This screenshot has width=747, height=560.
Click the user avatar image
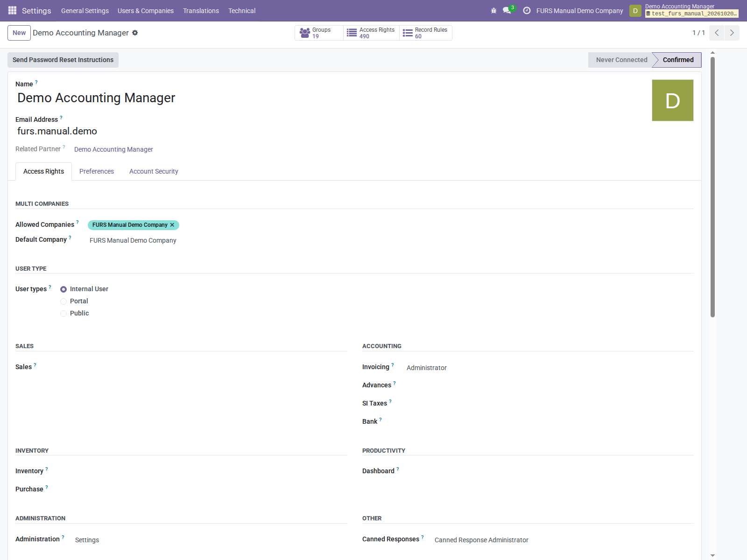click(x=673, y=100)
